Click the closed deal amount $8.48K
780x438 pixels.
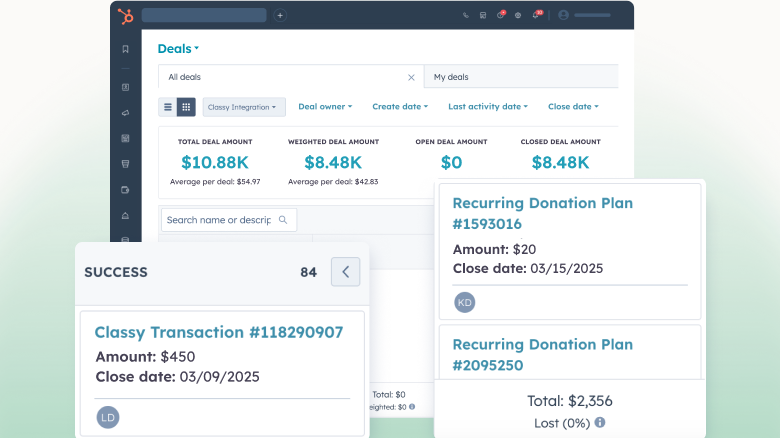561,162
